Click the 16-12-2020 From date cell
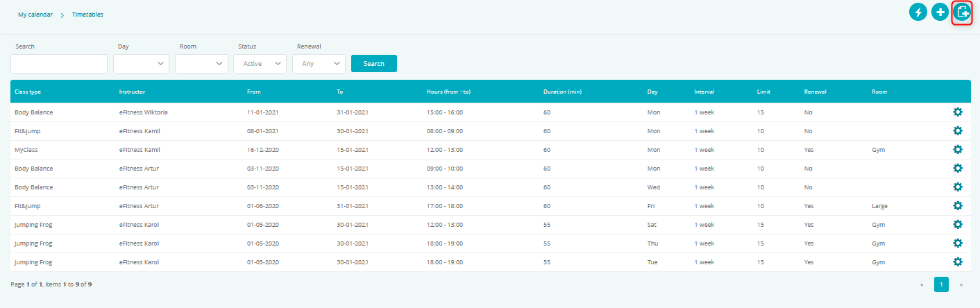 point(263,150)
